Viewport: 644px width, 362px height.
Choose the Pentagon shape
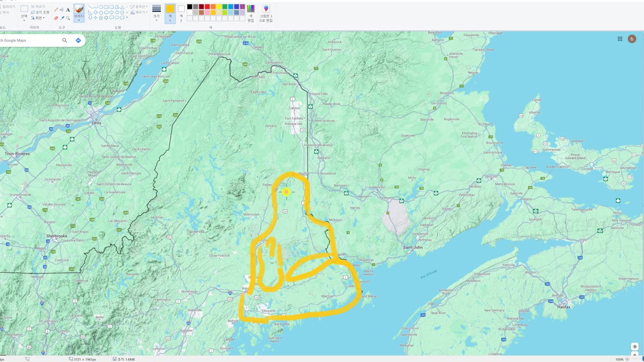pyautogui.click(x=101, y=12)
